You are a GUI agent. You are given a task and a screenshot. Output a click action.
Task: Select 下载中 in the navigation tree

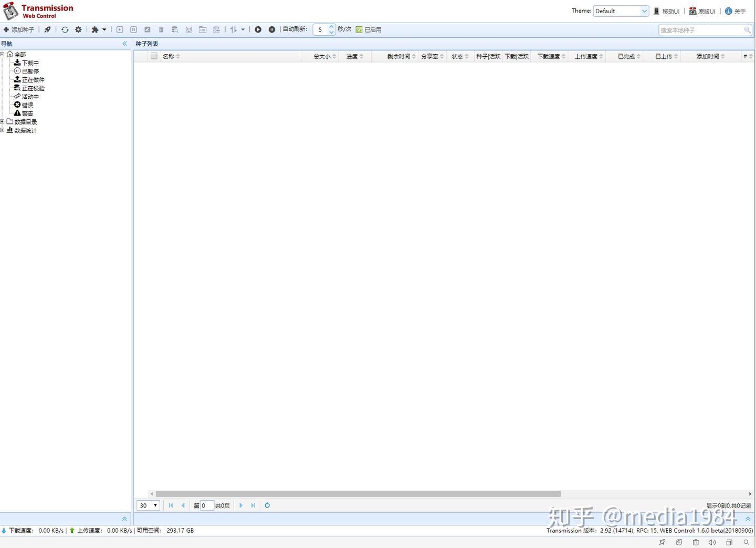pos(30,63)
